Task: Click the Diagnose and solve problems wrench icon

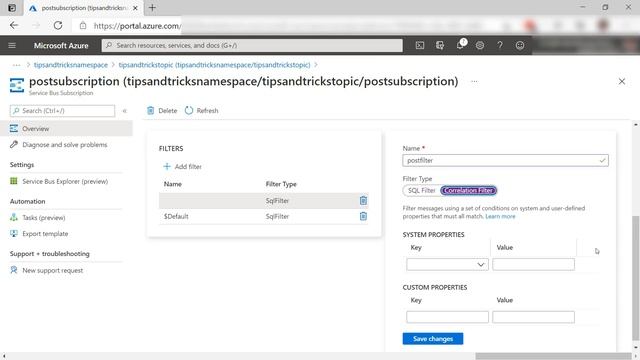Action: [x=14, y=144]
